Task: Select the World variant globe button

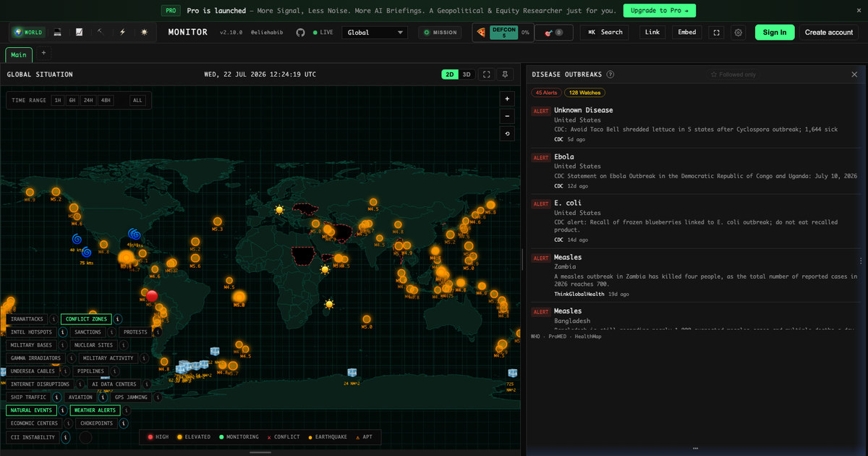Action: 28,32
